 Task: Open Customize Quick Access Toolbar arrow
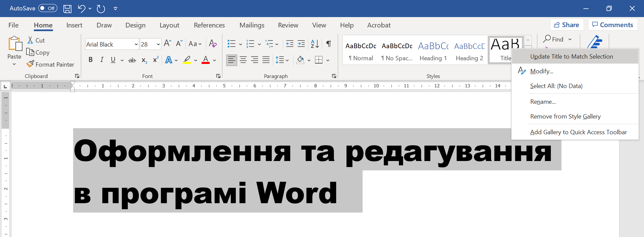(115, 9)
